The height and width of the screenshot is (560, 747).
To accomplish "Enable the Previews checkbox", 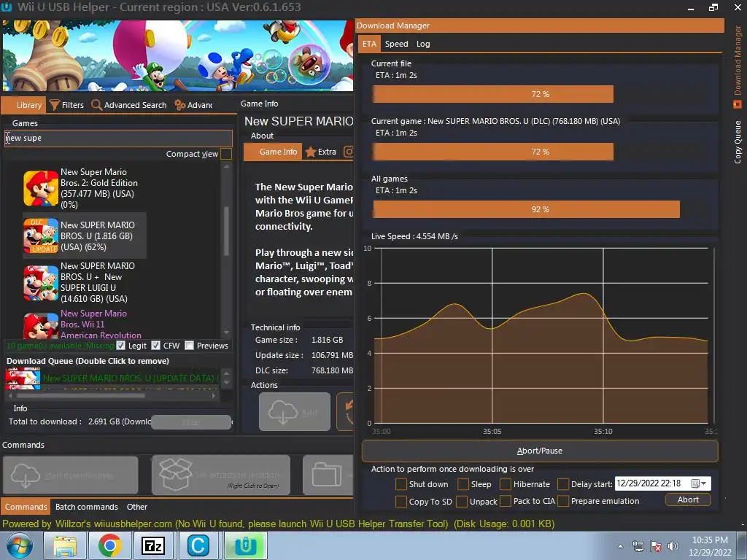I will pos(190,346).
